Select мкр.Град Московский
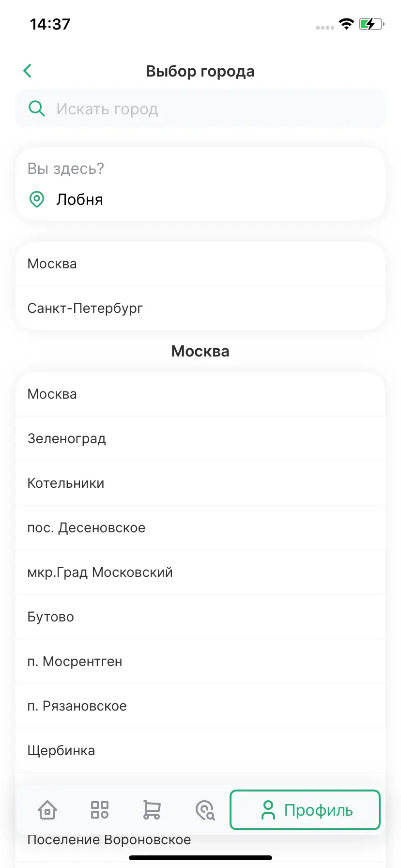 [100, 573]
